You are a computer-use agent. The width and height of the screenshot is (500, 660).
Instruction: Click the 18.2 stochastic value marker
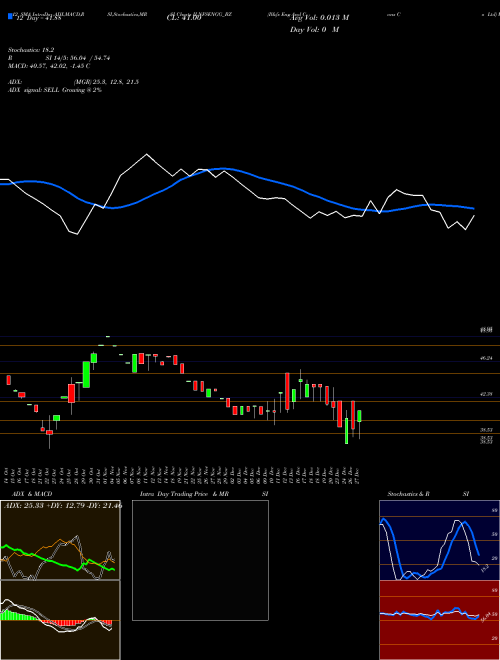pos(484,567)
